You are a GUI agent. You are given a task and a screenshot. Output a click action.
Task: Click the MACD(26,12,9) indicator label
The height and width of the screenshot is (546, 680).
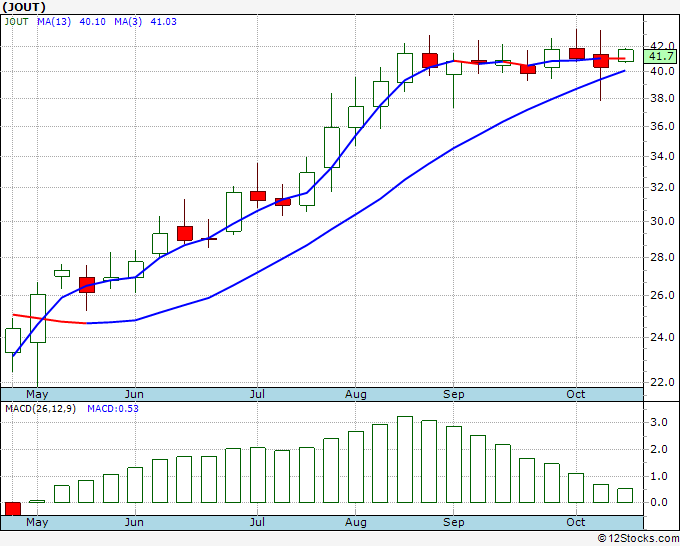41,408
